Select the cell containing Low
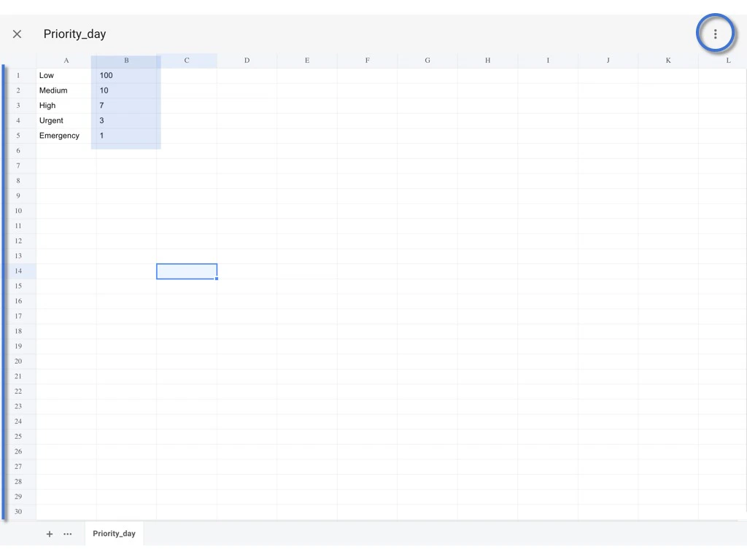The width and height of the screenshot is (747, 560). click(66, 75)
